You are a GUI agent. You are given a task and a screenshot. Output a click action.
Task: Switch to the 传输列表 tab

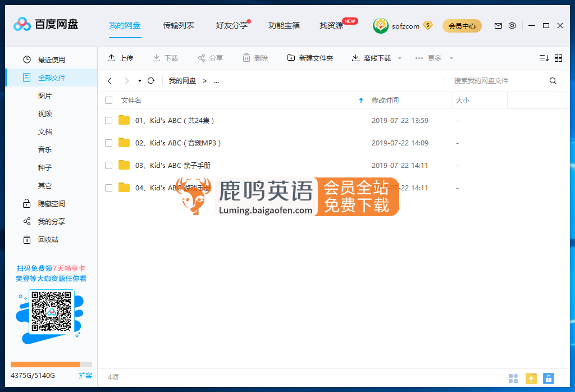point(179,25)
